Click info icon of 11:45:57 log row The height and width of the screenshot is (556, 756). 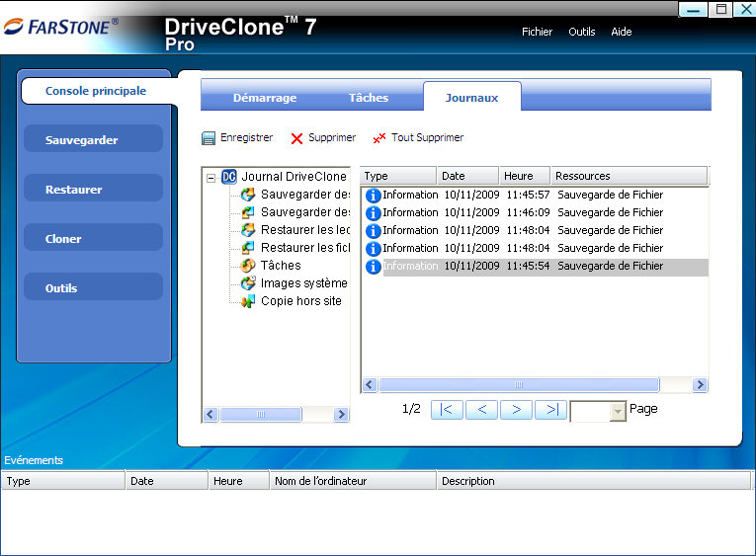tap(374, 196)
